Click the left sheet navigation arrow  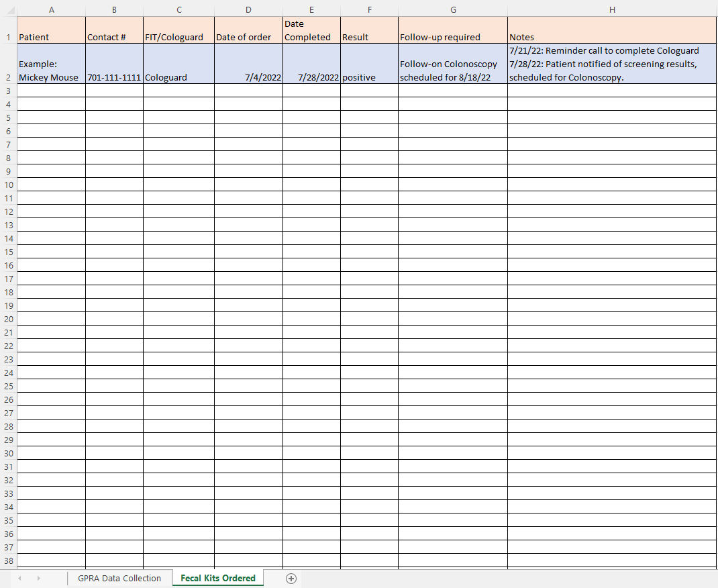click(19, 578)
